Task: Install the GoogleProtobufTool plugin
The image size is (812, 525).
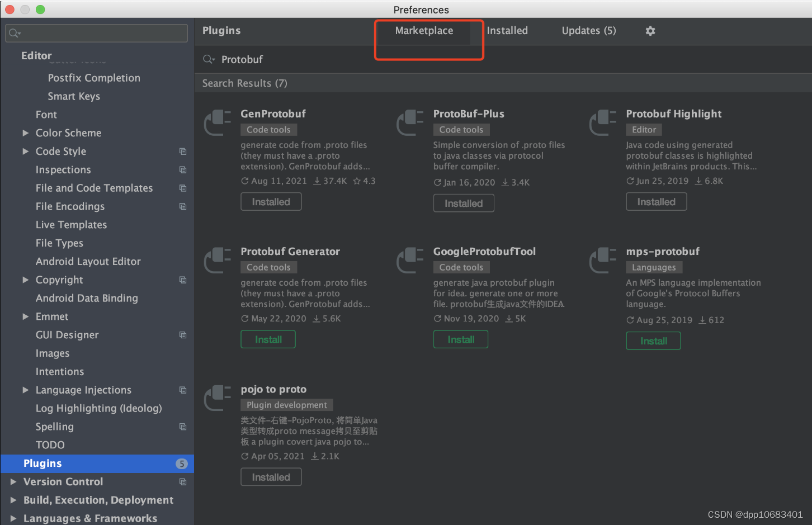Action: 460,339
